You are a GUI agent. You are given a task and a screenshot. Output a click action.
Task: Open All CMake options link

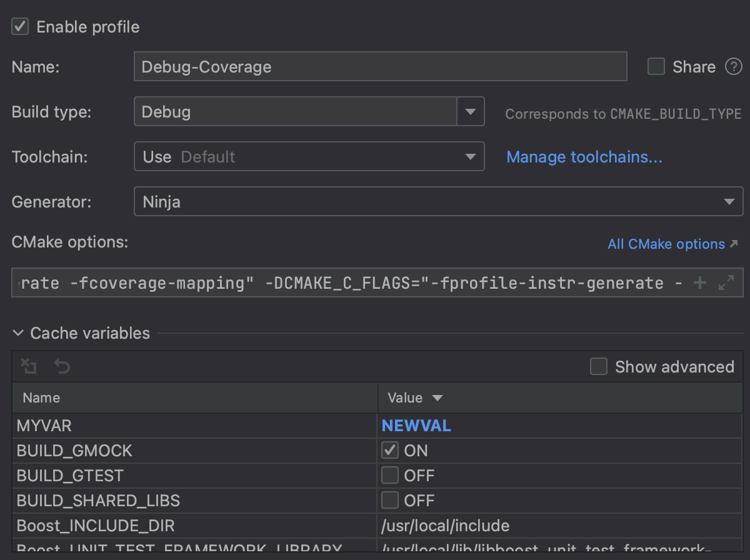[x=666, y=244]
